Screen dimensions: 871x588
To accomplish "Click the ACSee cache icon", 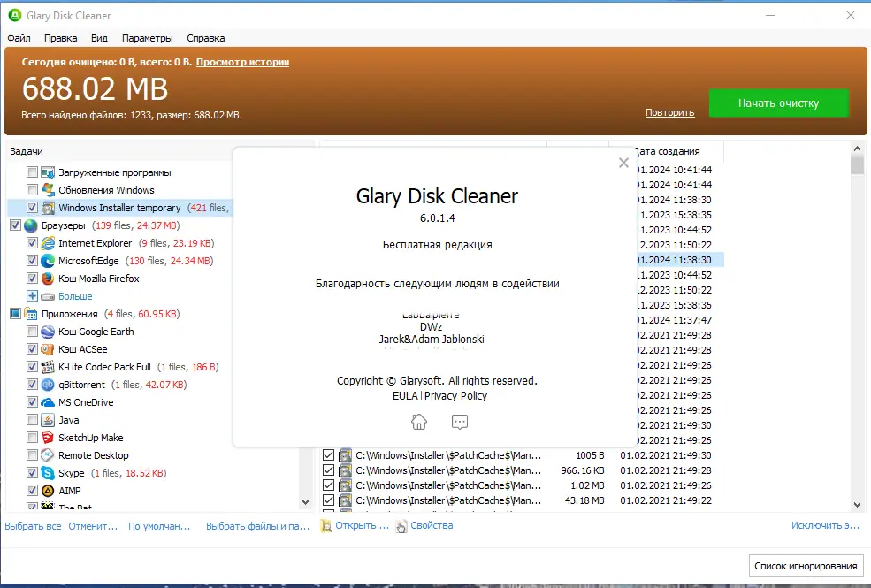I will point(48,349).
